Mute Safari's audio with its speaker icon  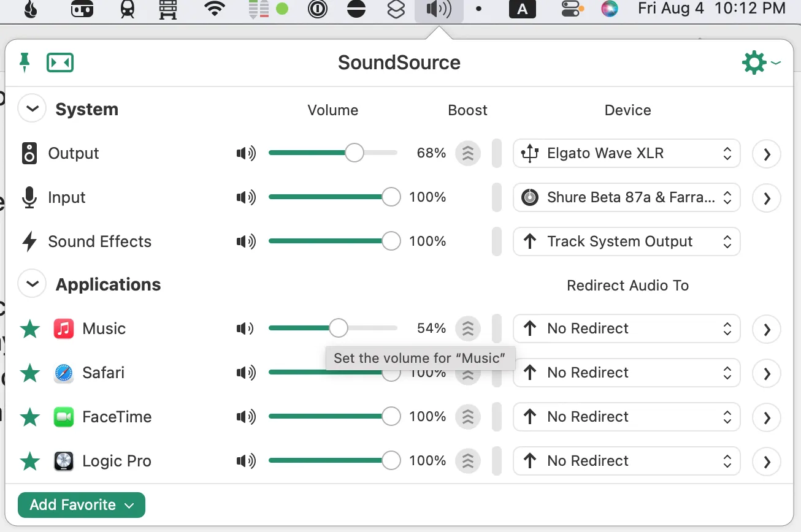245,372
